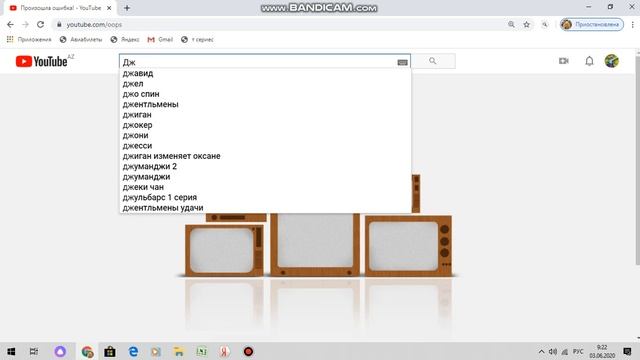Open the clock and date in tray
This screenshot has width=640, height=360.
click(x=602, y=351)
